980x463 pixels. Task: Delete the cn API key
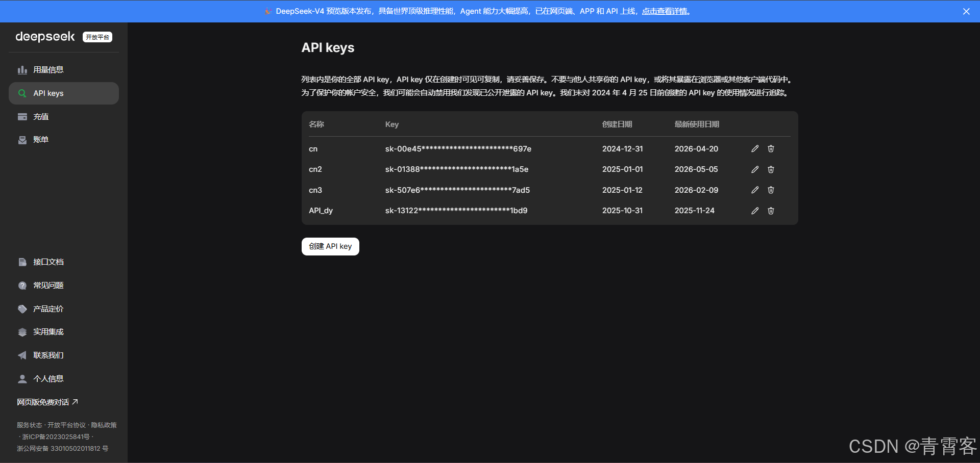(x=771, y=149)
